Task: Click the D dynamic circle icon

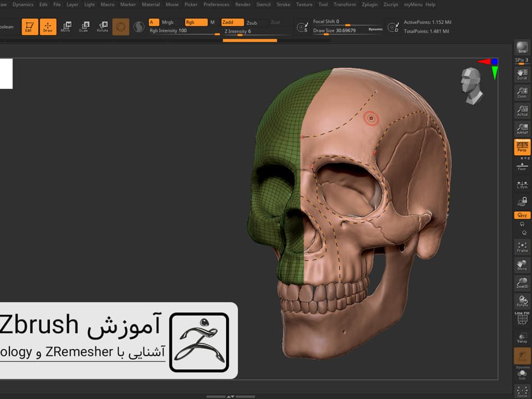Action: point(393,27)
